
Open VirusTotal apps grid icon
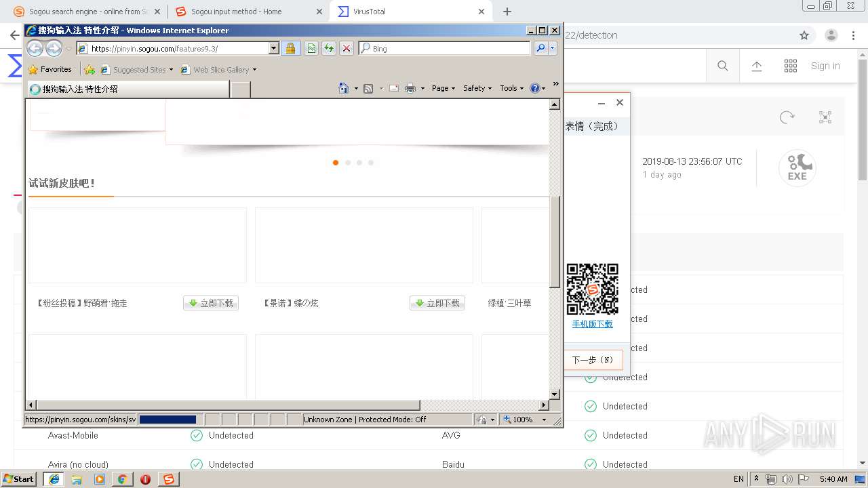[x=791, y=66]
